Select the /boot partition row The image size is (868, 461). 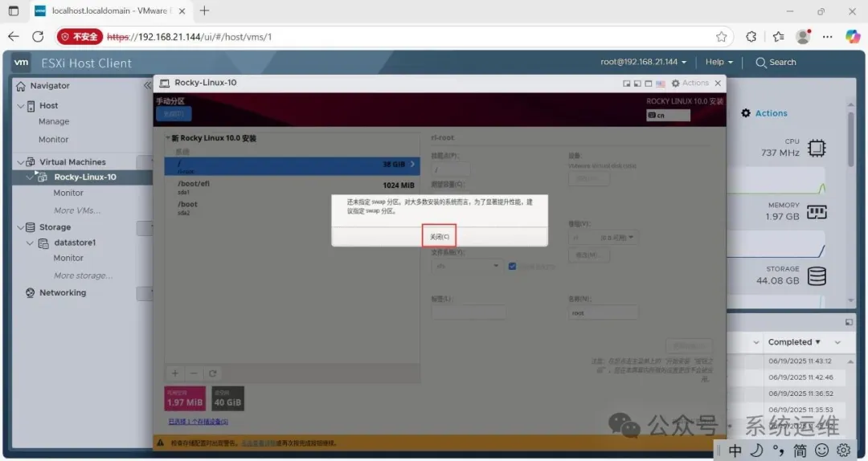(292, 207)
